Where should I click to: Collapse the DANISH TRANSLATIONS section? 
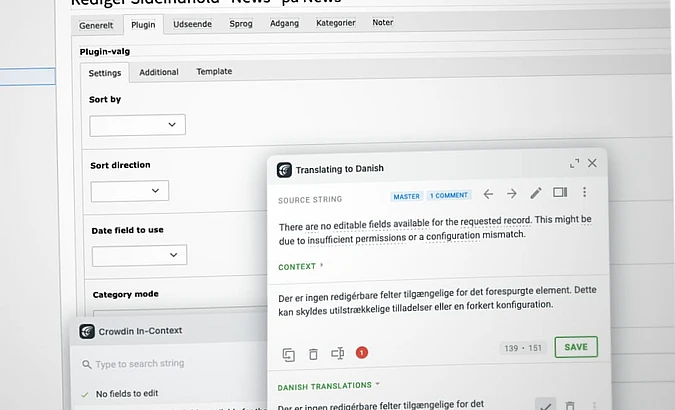pyautogui.click(x=328, y=386)
